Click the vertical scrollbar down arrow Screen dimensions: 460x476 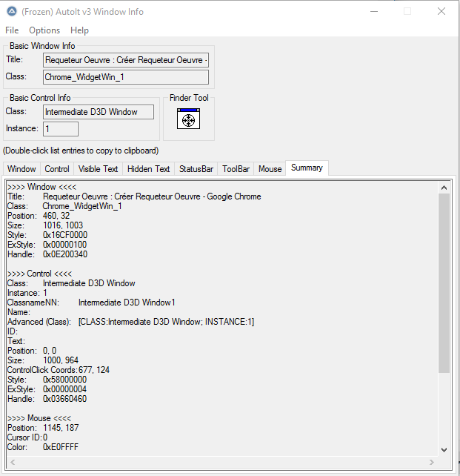444,450
